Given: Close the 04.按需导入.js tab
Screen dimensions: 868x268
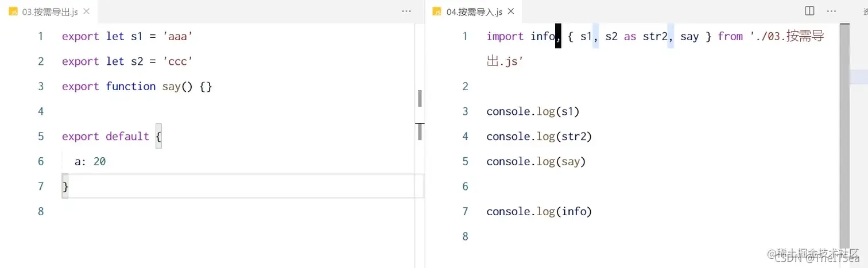Looking at the screenshot, I should pyautogui.click(x=511, y=11).
